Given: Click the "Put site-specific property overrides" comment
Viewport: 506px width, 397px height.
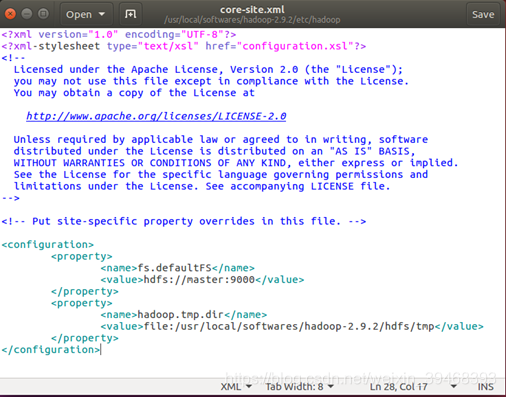Looking at the screenshot, I should click(x=184, y=221).
